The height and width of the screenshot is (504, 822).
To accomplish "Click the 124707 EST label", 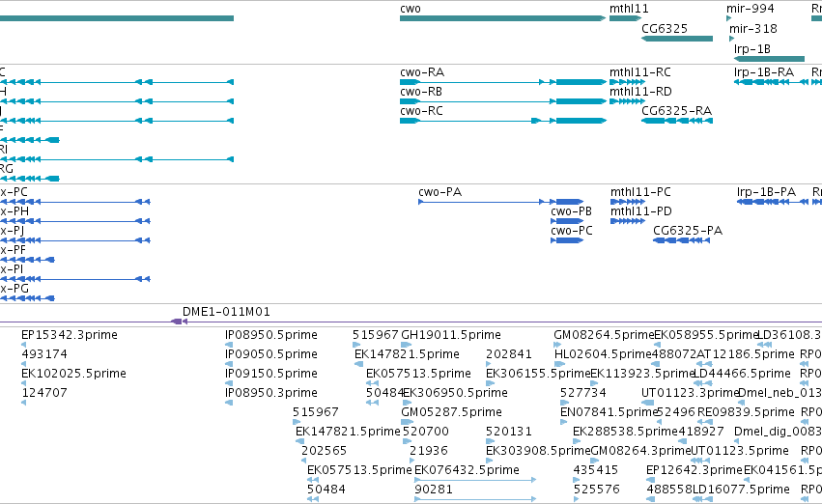I will coord(44,393).
